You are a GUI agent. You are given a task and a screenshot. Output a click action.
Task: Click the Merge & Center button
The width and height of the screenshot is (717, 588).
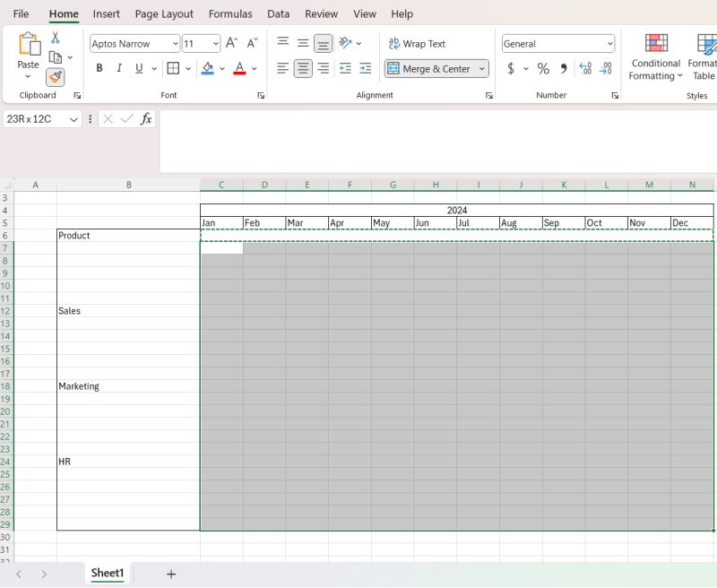(x=430, y=68)
